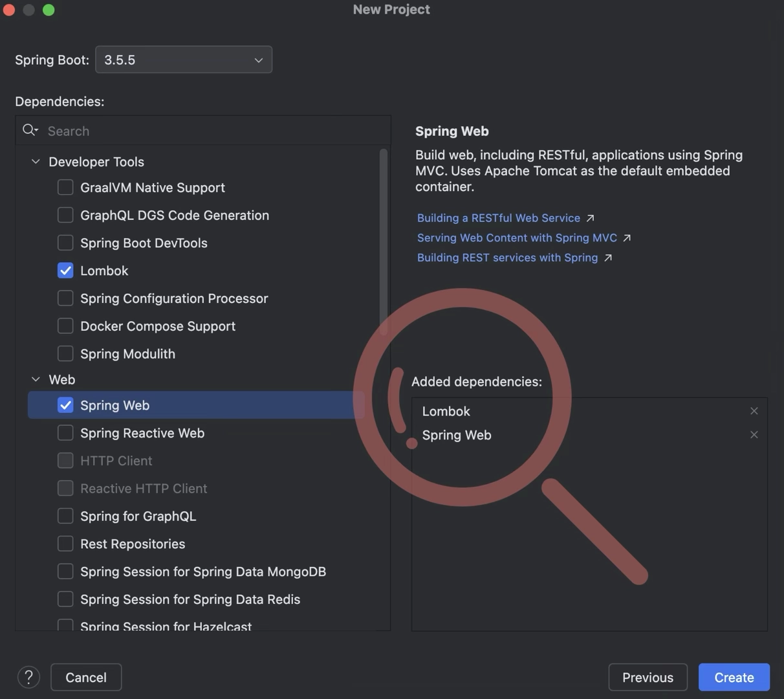This screenshot has width=784, height=699.
Task: Collapse the Web category chevron
Action: tap(36, 379)
